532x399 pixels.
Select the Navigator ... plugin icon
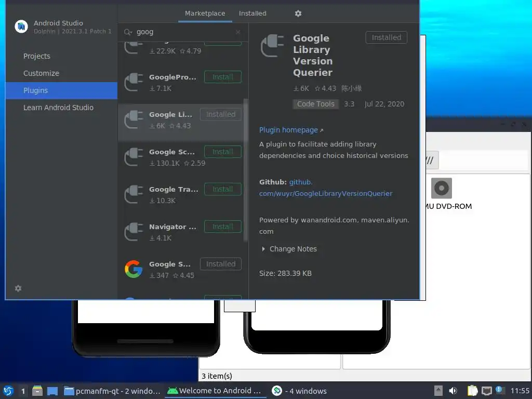(134, 231)
